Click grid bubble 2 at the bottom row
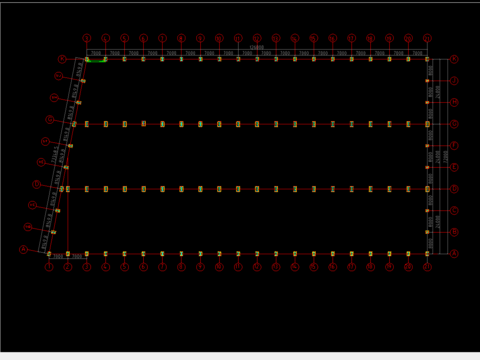 tap(68, 267)
